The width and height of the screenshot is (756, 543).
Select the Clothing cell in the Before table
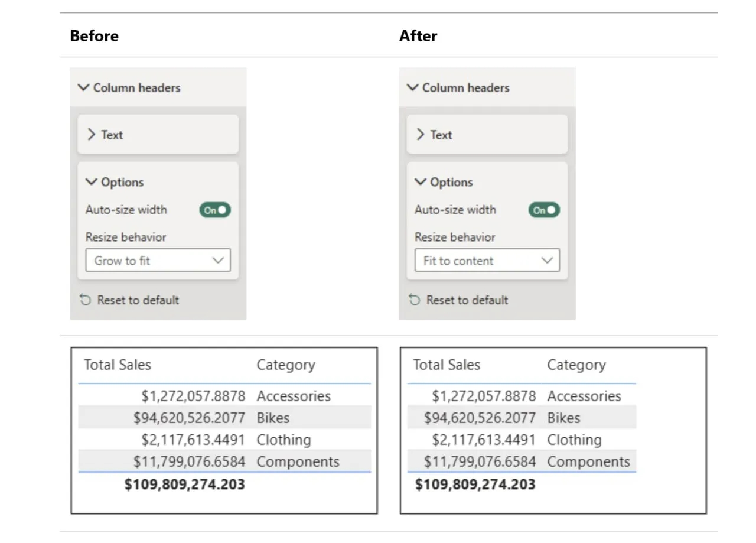(283, 440)
